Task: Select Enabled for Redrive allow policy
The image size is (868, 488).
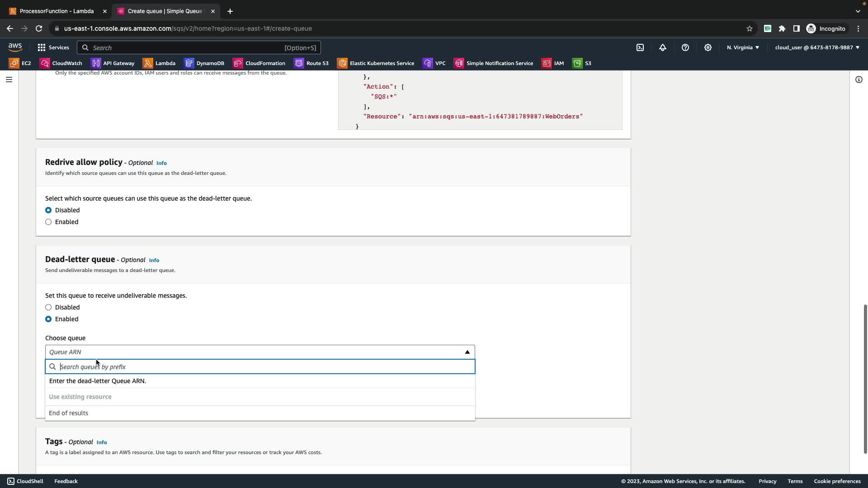Action: [48, 222]
